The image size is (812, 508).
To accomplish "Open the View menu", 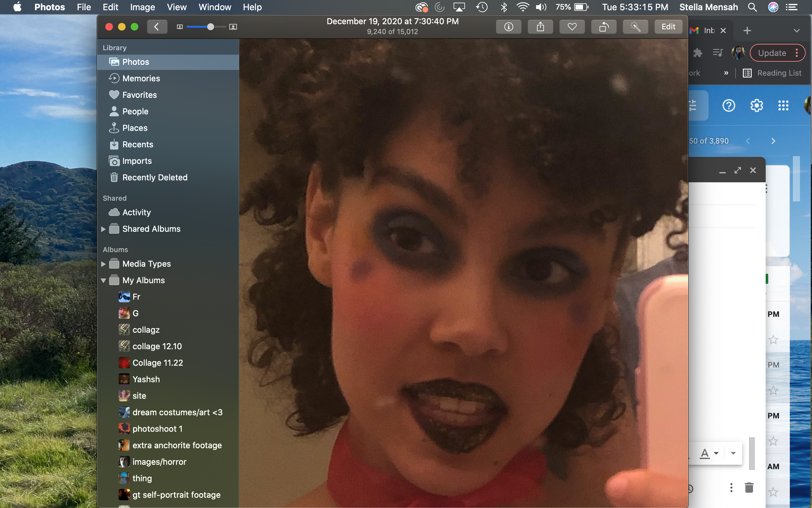I will [177, 7].
